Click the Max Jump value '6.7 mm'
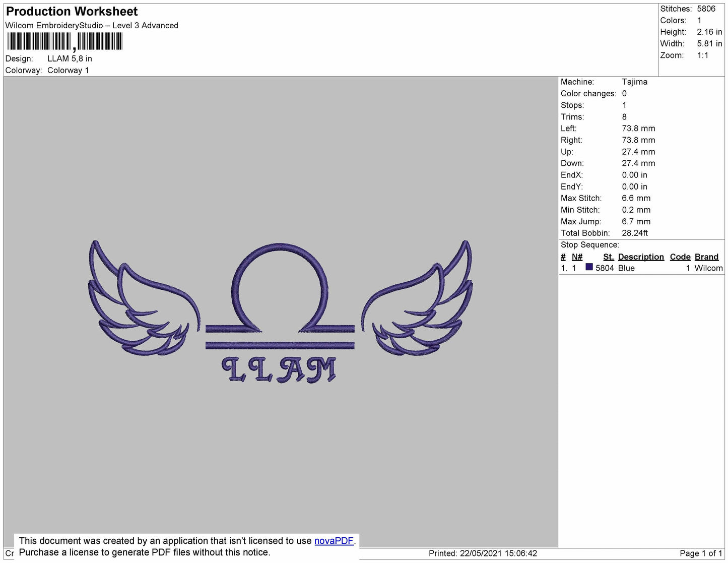This screenshot has height=563, width=728. click(x=636, y=221)
